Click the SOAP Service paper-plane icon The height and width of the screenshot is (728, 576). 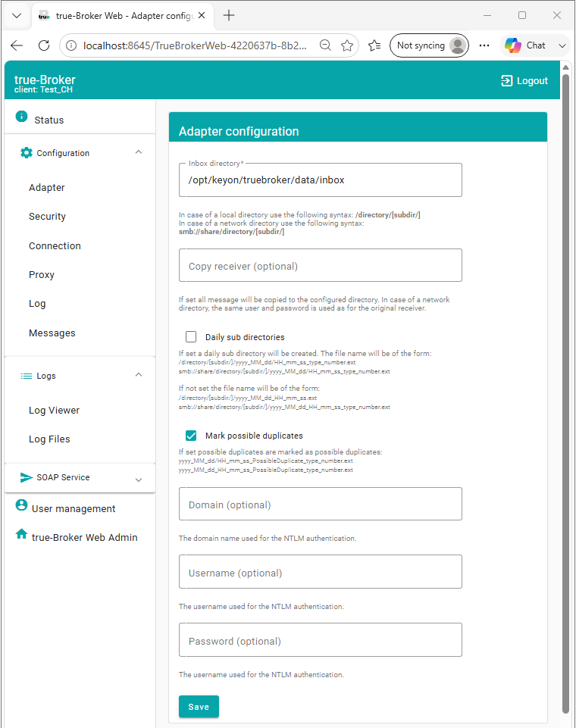pos(27,477)
